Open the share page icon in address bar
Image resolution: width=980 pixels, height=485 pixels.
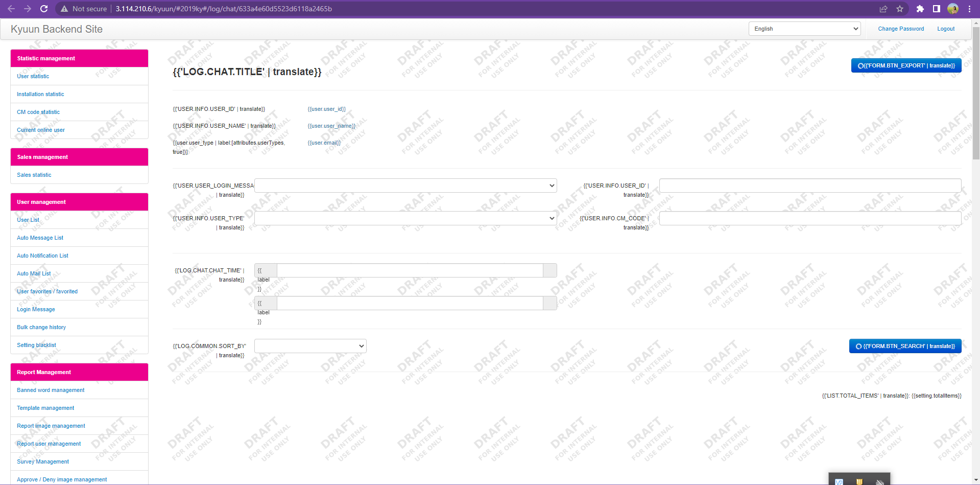point(883,9)
